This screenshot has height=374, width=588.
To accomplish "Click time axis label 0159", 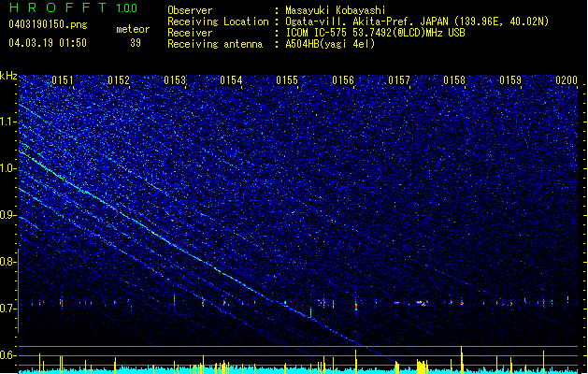I will (510, 80).
